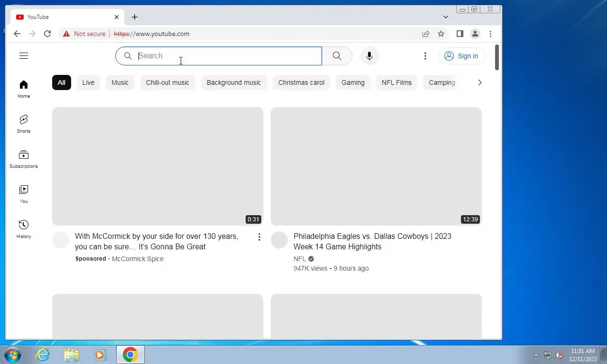Select the All filter chip

[62, 82]
